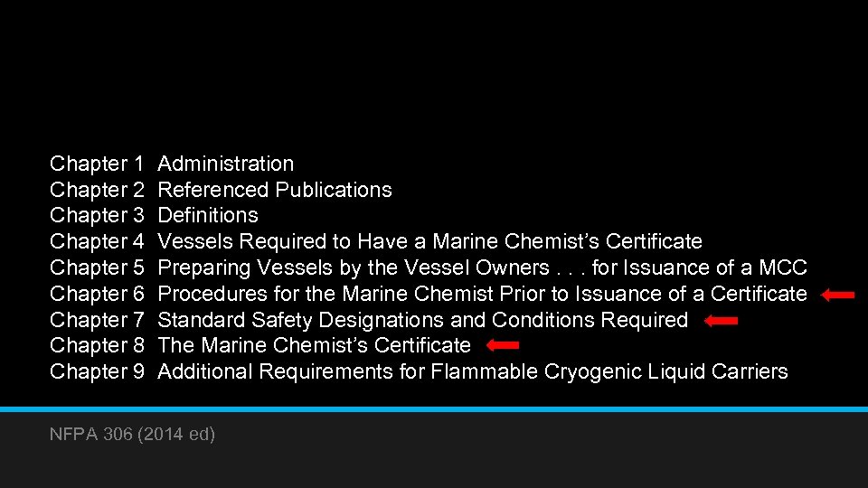Select the Flammable Cryogenic Liquid Carriers line
Screen dimensions: 868x488
point(473,371)
